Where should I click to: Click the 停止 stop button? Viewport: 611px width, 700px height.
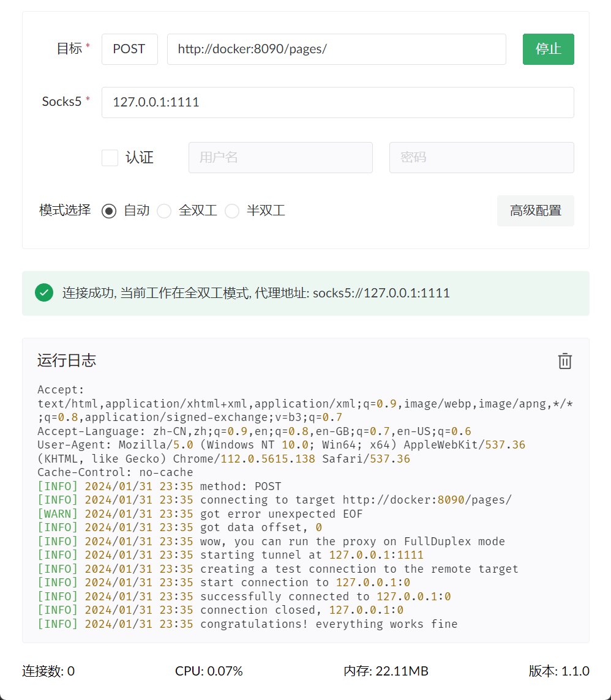point(548,49)
